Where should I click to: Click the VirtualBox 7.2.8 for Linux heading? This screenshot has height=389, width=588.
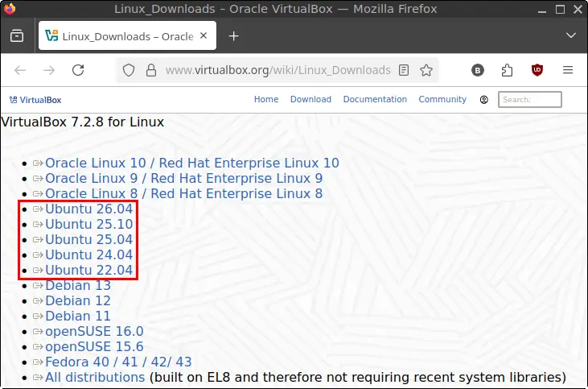pyautogui.click(x=83, y=122)
